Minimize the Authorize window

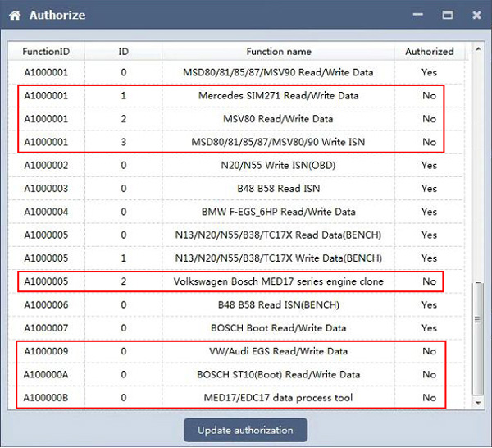417,15
